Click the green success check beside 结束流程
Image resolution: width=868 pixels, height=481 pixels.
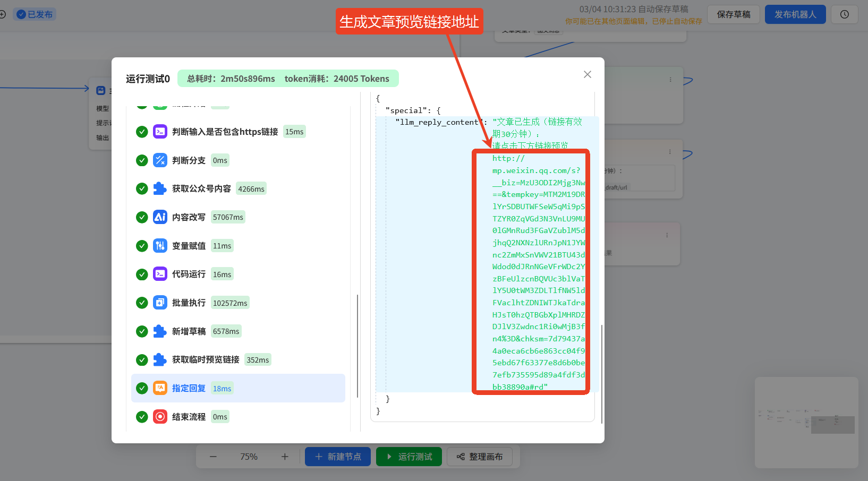pyautogui.click(x=142, y=417)
